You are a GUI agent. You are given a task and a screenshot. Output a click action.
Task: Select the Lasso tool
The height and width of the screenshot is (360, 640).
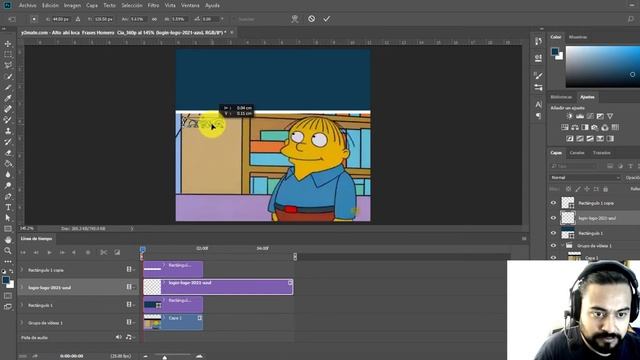click(x=8, y=65)
